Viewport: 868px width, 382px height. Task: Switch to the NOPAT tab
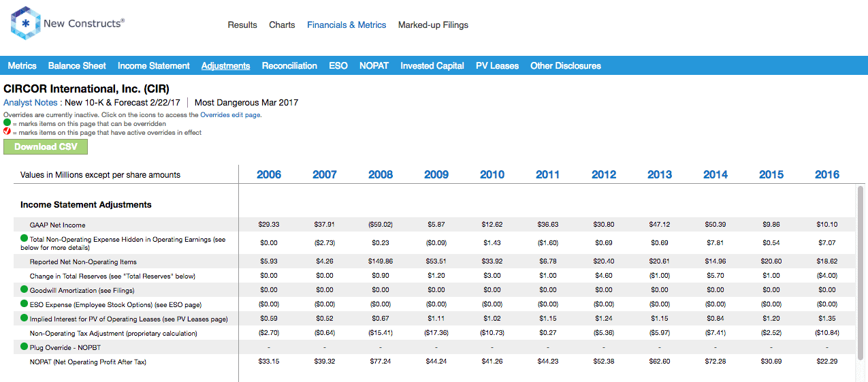[x=374, y=66]
